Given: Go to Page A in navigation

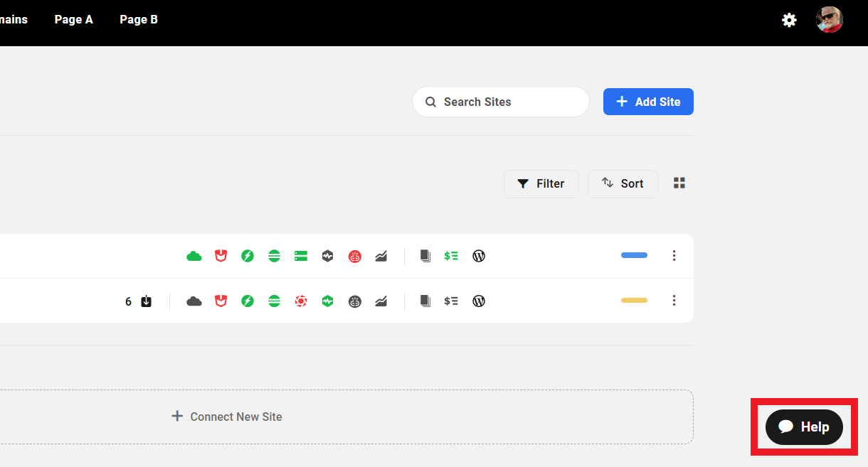Looking at the screenshot, I should [74, 20].
